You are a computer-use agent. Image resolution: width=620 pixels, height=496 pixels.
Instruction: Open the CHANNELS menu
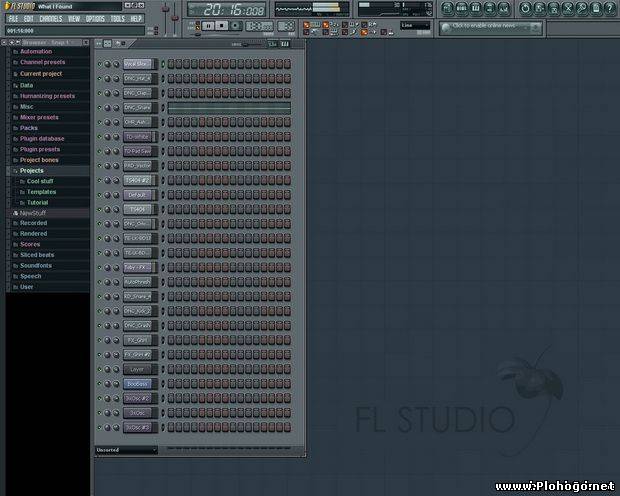pos(51,19)
